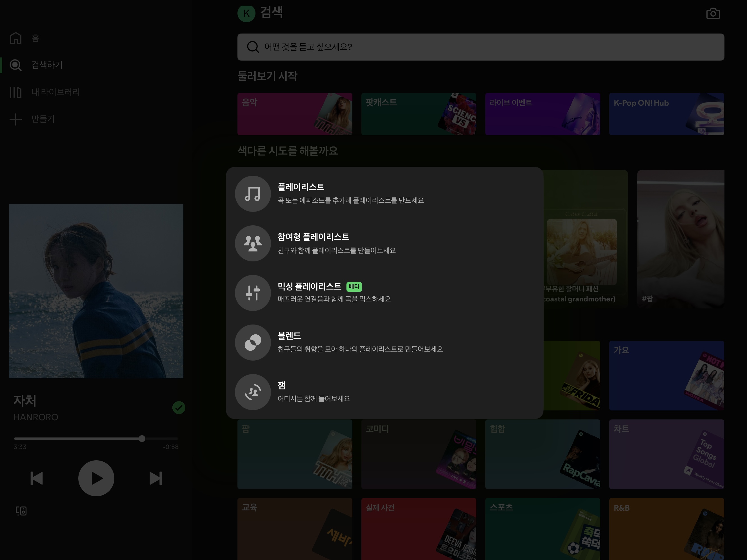Open the library icon 내 라이브러리
Image resolution: width=747 pixels, height=560 pixels.
point(15,92)
